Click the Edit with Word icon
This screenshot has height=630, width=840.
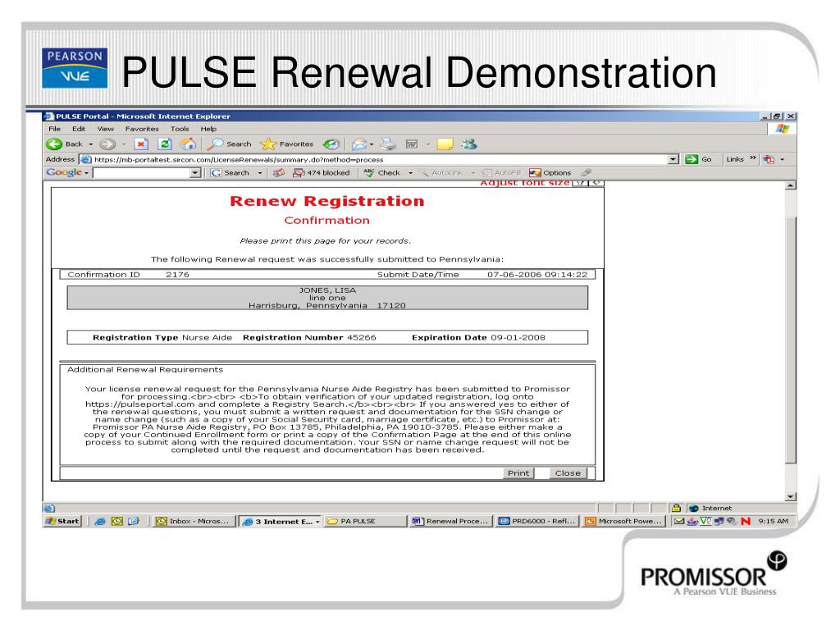pos(412,144)
